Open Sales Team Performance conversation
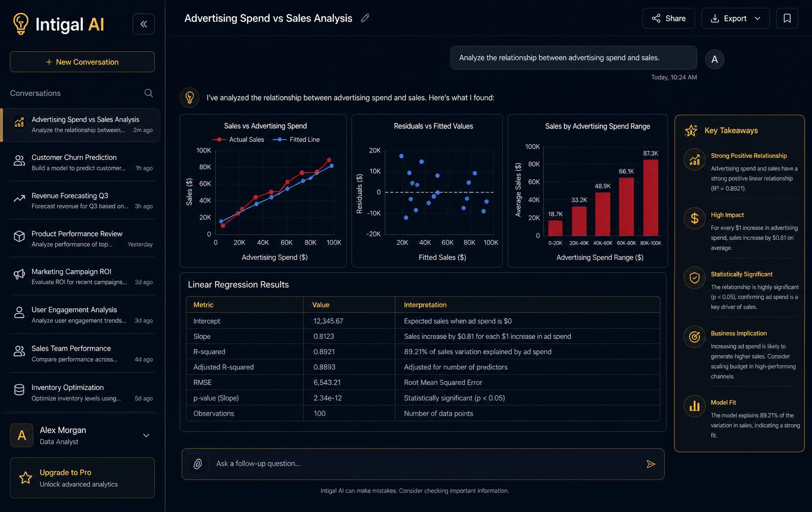 click(x=81, y=354)
